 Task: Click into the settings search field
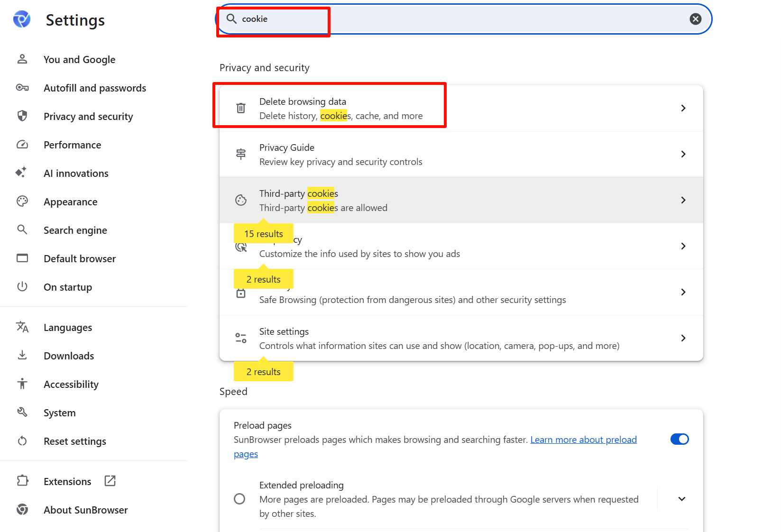point(464,19)
